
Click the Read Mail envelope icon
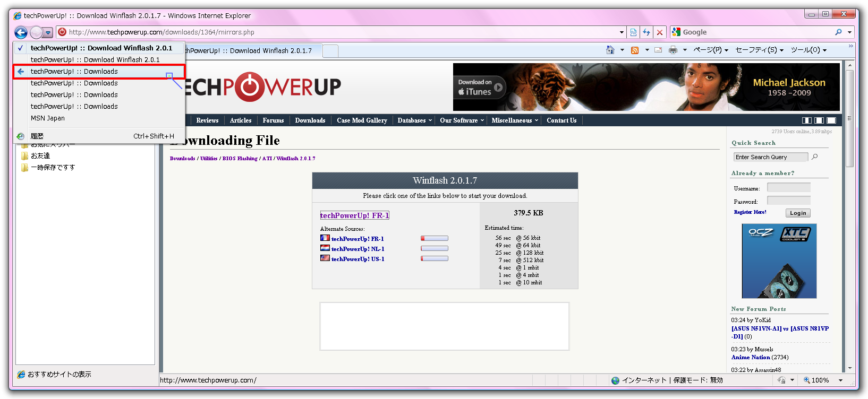pos(658,50)
